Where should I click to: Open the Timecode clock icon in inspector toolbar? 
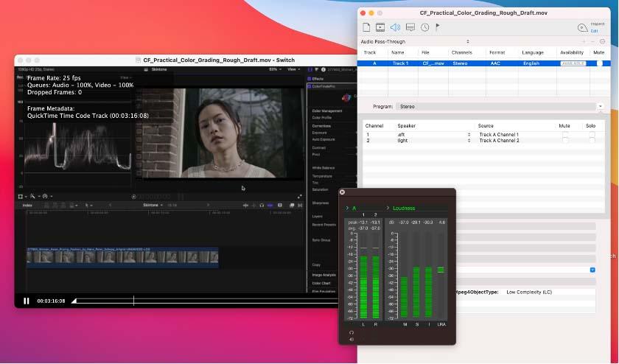[x=424, y=27]
